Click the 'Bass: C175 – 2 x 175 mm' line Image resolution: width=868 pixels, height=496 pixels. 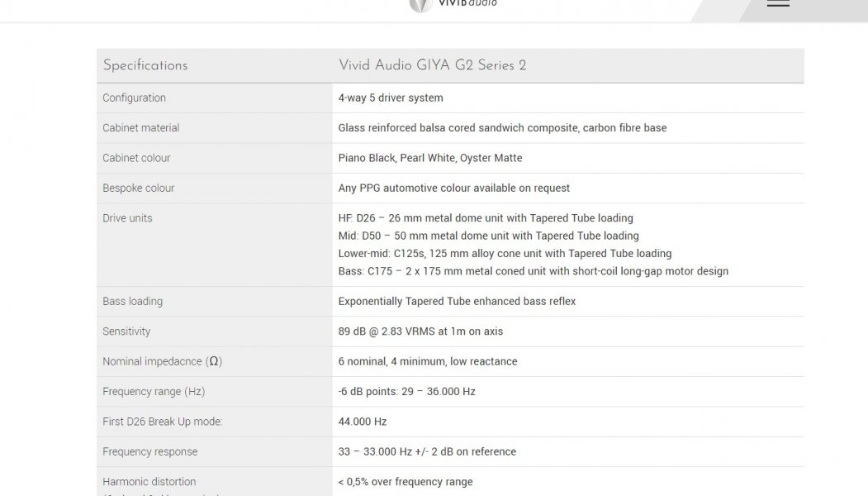coord(533,271)
